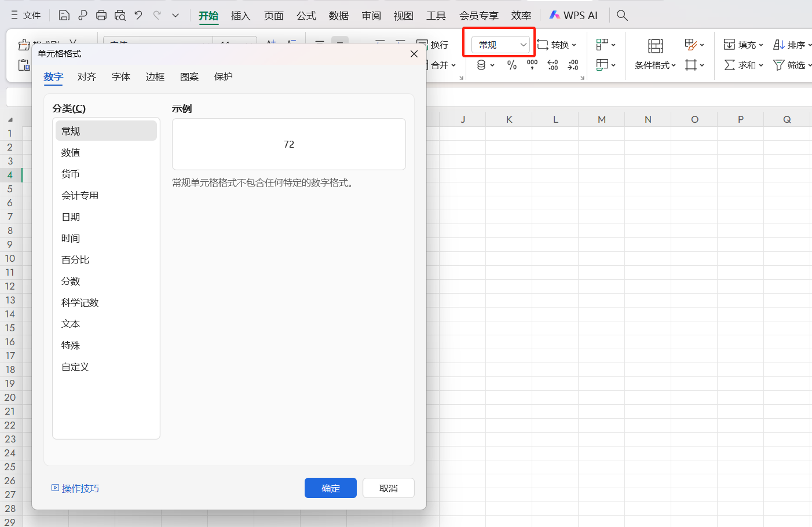Click the 确定 confirm button
Image resolution: width=812 pixels, height=527 pixels.
330,488
